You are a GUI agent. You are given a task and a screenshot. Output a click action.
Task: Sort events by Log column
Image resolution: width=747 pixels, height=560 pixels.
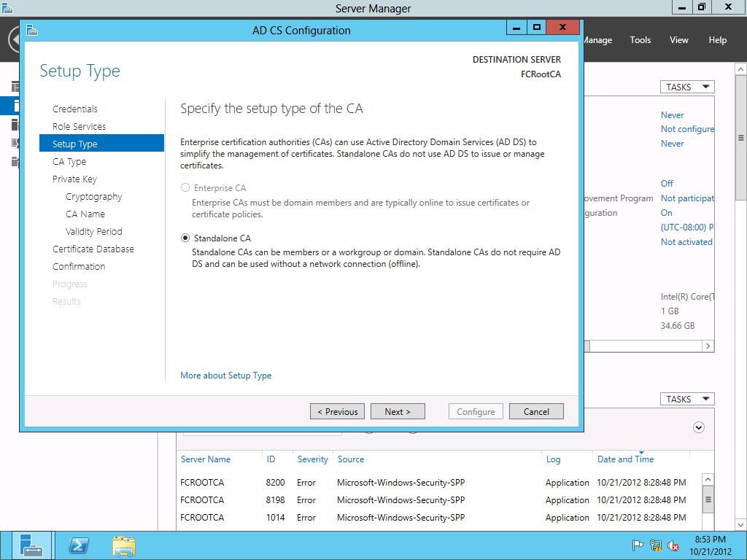coord(553,459)
